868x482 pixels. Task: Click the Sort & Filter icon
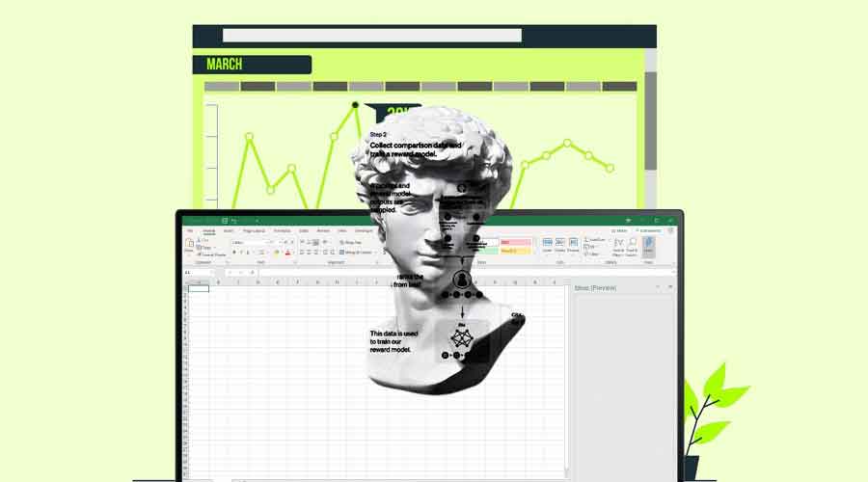[x=618, y=247]
